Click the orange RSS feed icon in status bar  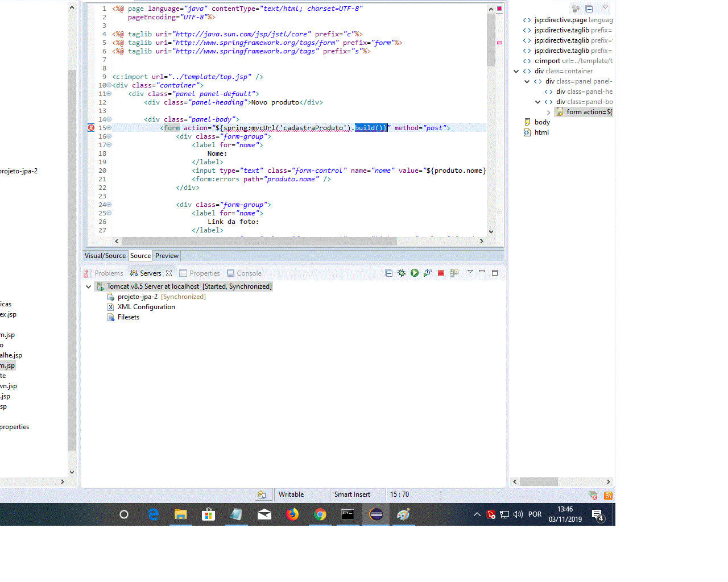tap(608, 496)
